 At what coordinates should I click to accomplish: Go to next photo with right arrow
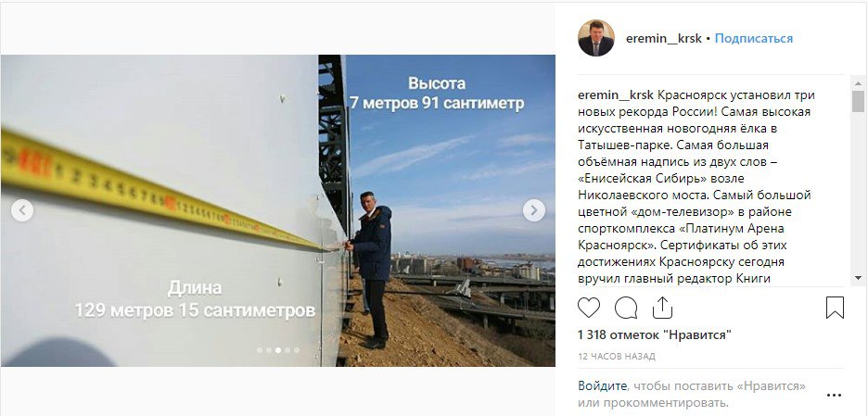(533, 210)
